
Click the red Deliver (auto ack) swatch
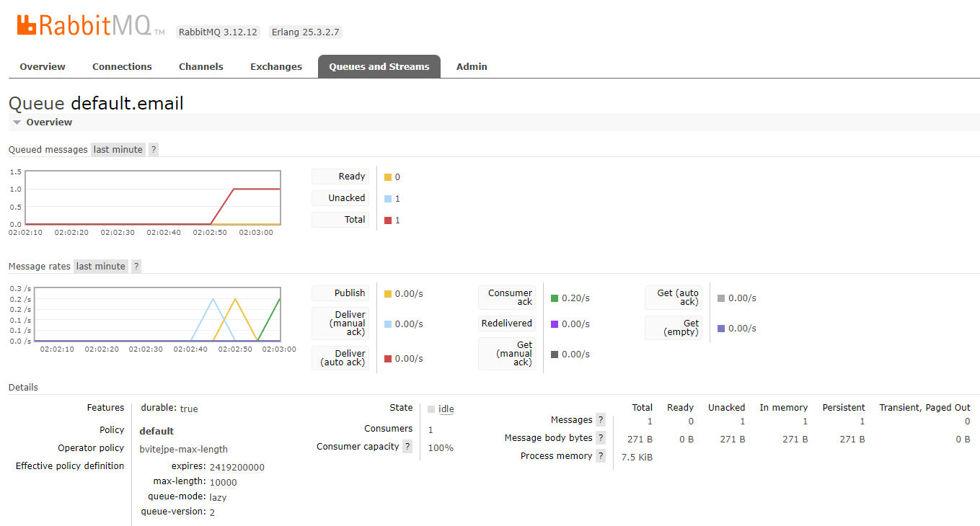pyautogui.click(x=388, y=359)
